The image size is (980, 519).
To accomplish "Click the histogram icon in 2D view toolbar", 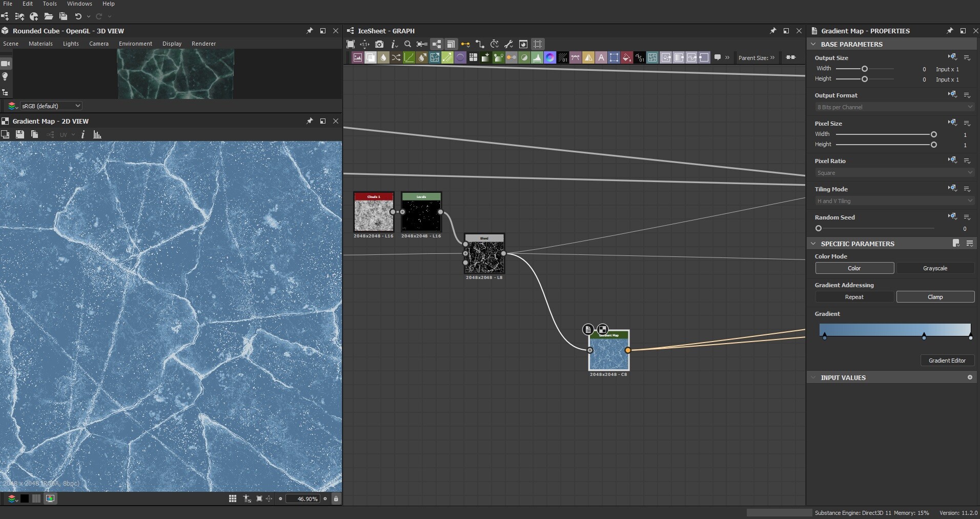I will [97, 134].
